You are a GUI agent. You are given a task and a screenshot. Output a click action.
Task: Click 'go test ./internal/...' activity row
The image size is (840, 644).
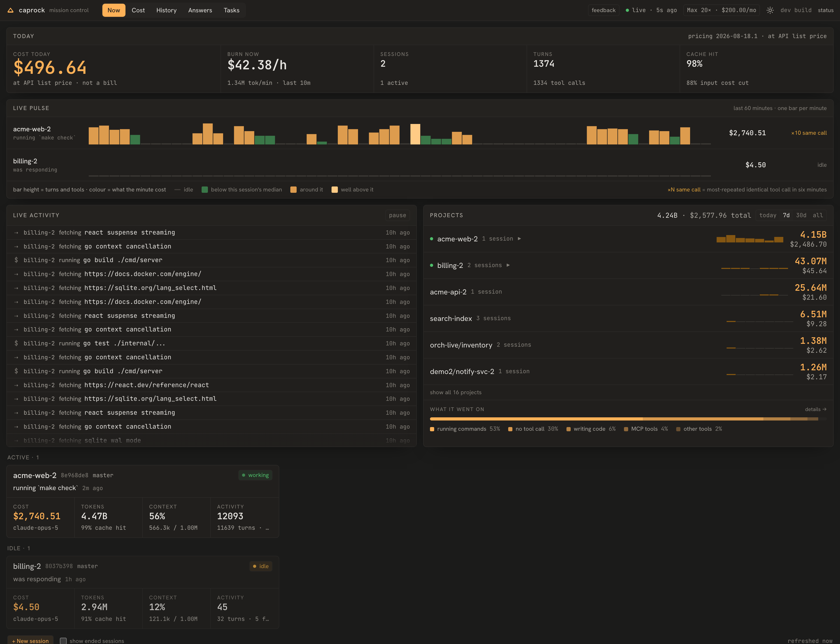click(x=211, y=344)
